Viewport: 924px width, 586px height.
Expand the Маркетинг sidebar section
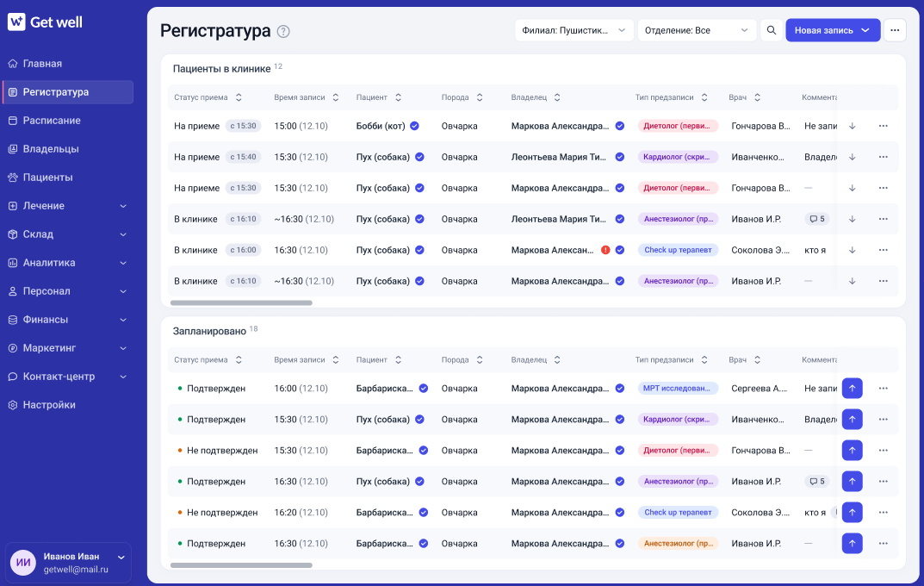pyautogui.click(x=123, y=348)
